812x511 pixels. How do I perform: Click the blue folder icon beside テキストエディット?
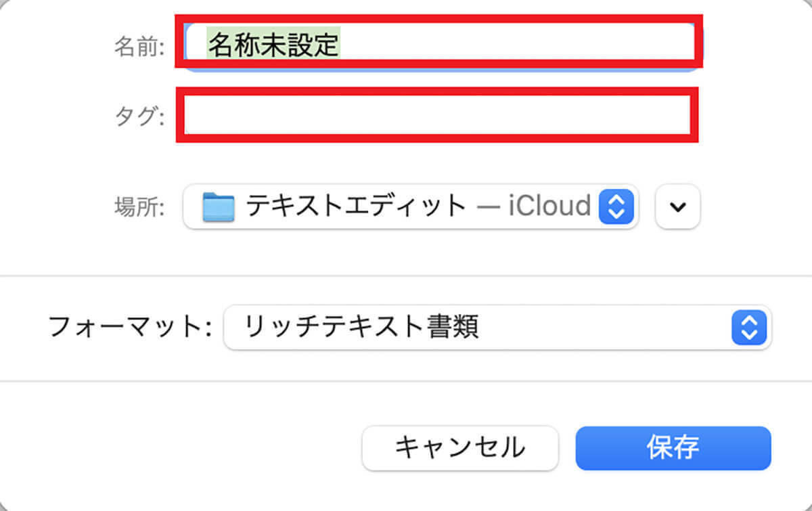tap(218, 207)
